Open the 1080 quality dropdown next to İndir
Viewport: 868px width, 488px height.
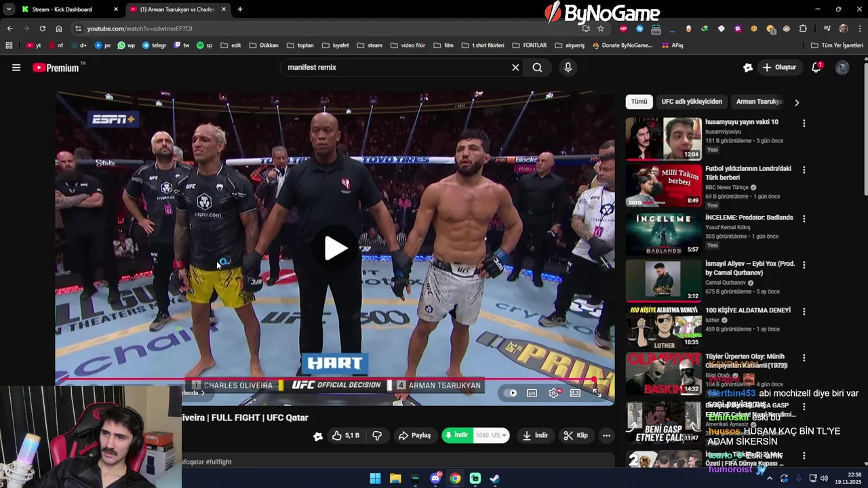click(x=492, y=436)
